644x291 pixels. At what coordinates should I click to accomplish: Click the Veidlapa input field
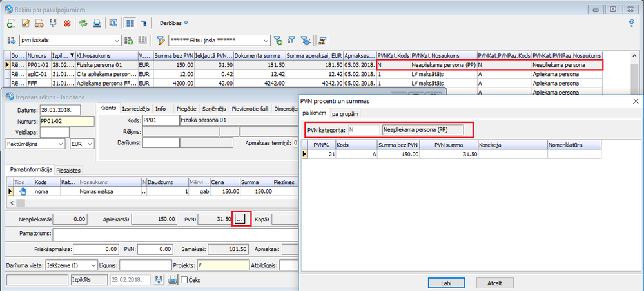tap(54, 132)
